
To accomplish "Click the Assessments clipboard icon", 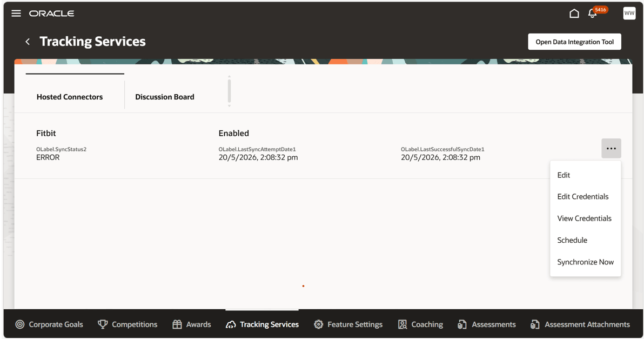I will click(462, 324).
